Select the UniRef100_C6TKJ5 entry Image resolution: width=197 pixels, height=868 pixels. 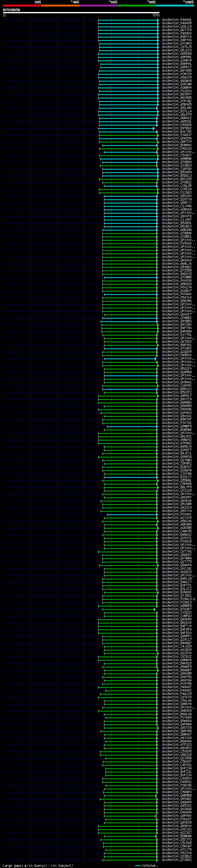coord(177,47)
